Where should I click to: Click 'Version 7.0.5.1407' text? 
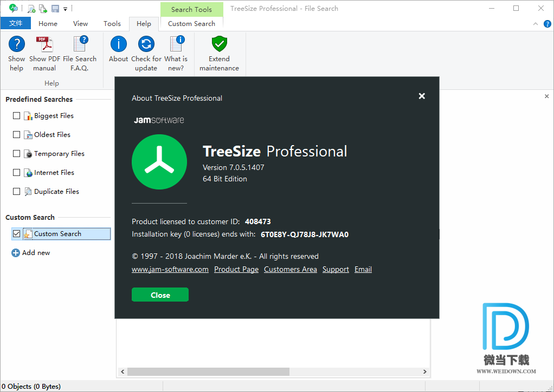pos(234,168)
